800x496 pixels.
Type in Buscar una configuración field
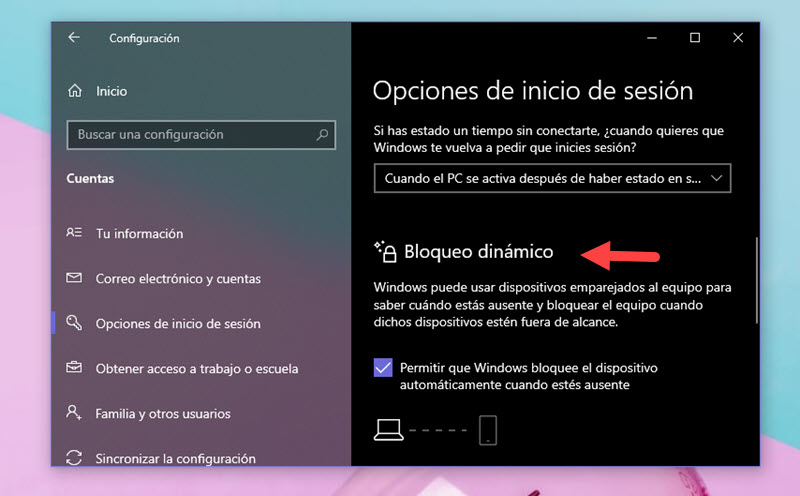pos(190,134)
